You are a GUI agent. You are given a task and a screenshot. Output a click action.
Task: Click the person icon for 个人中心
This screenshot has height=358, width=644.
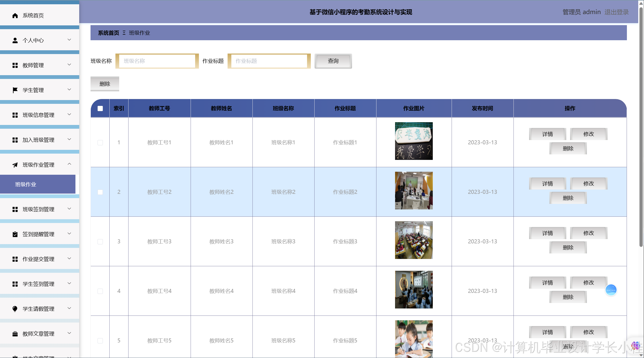pyautogui.click(x=15, y=40)
